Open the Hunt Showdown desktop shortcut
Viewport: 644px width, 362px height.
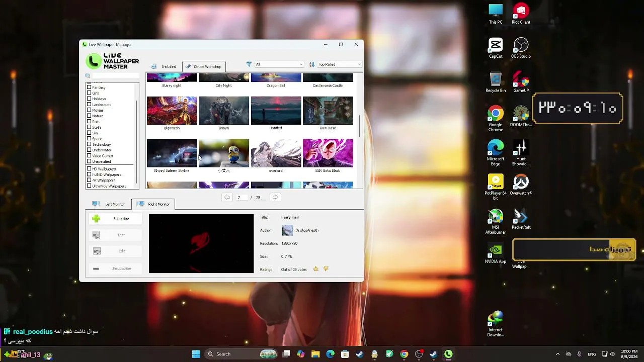[x=521, y=153]
